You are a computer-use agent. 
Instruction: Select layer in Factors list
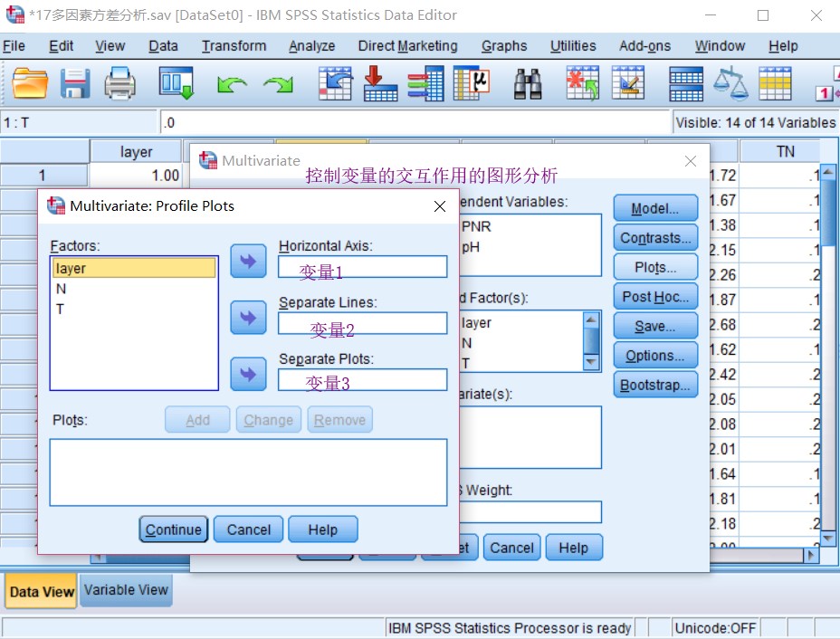[x=135, y=268]
